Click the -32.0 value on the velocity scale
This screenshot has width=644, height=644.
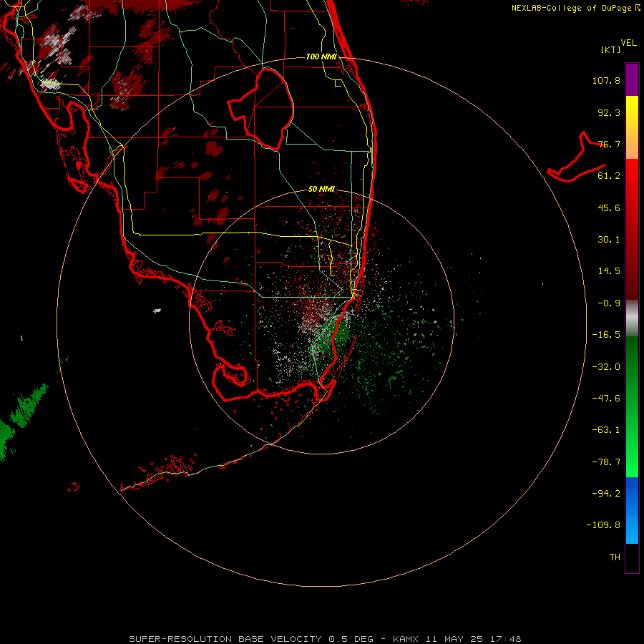point(606,367)
